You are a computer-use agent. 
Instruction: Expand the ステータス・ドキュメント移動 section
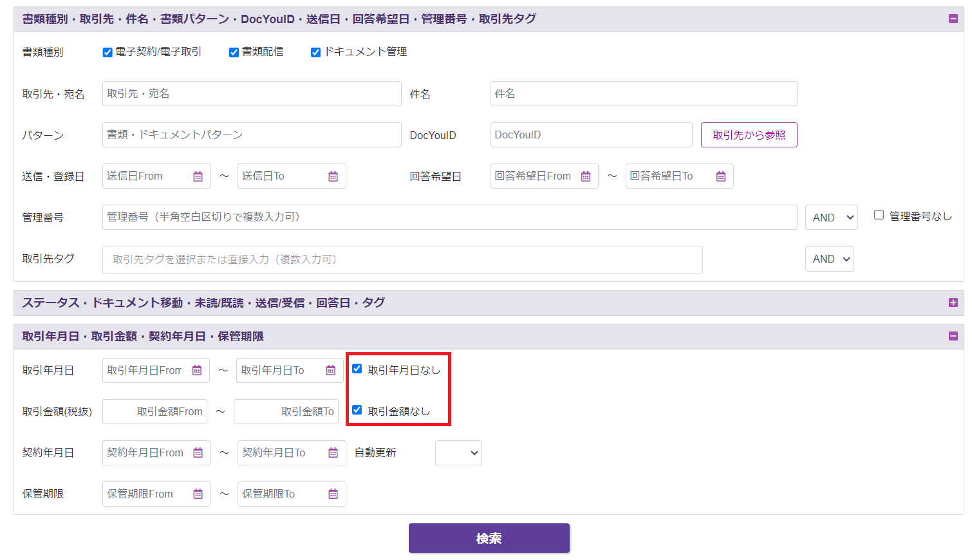pos(953,303)
